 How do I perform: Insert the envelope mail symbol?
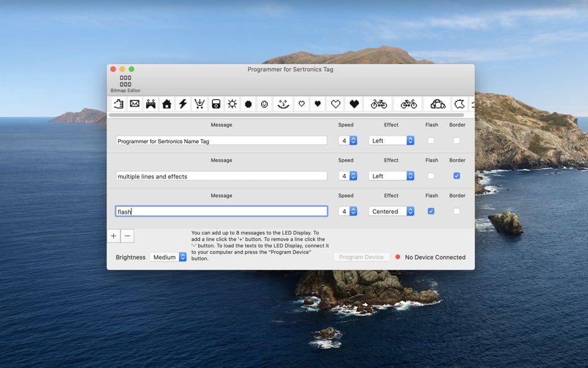135,104
